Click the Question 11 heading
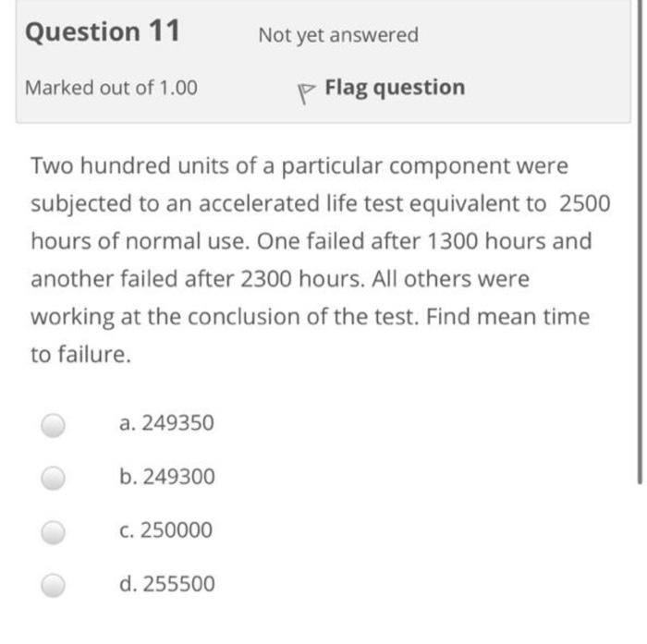This screenshot has height=644, width=647. [x=103, y=30]
